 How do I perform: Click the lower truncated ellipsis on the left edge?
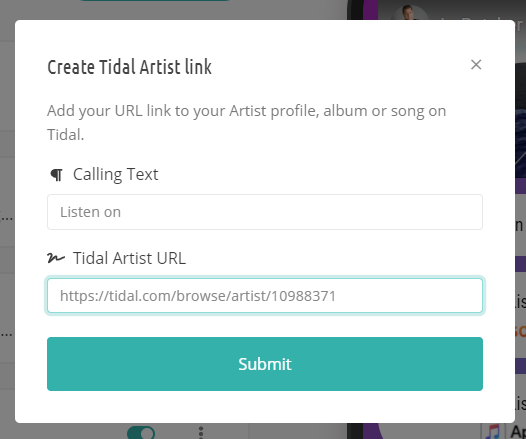(x=6, y=334)
